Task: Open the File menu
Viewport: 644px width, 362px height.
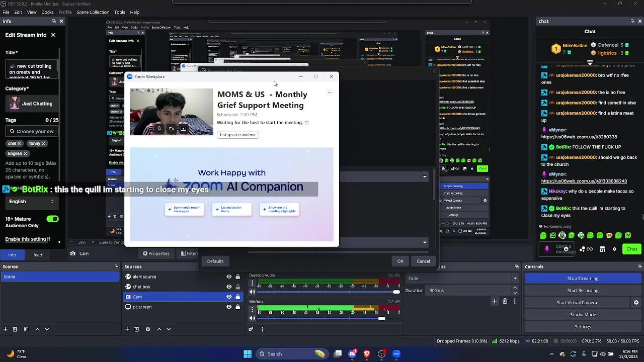Action: [6, 12]
